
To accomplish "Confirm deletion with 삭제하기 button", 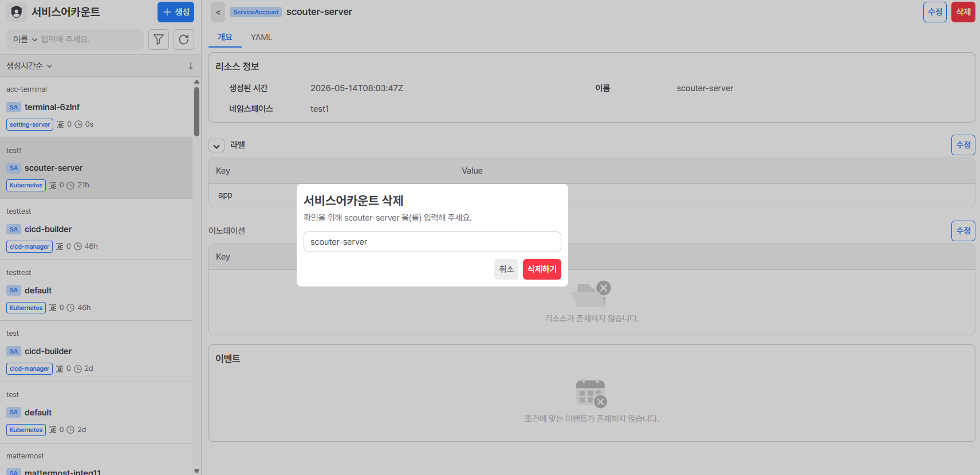I will click(542, 269).
